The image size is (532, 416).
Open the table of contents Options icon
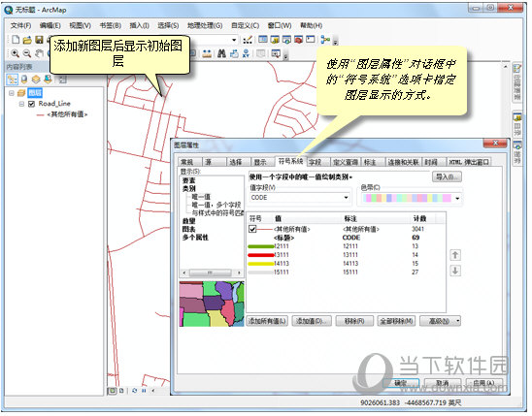[63, 80]
